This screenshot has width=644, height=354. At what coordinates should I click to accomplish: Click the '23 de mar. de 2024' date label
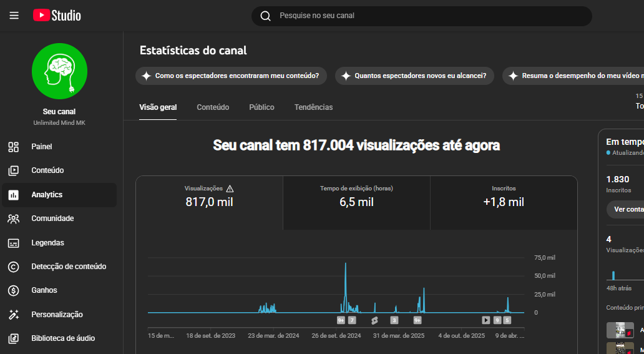(x=273, y=335)
